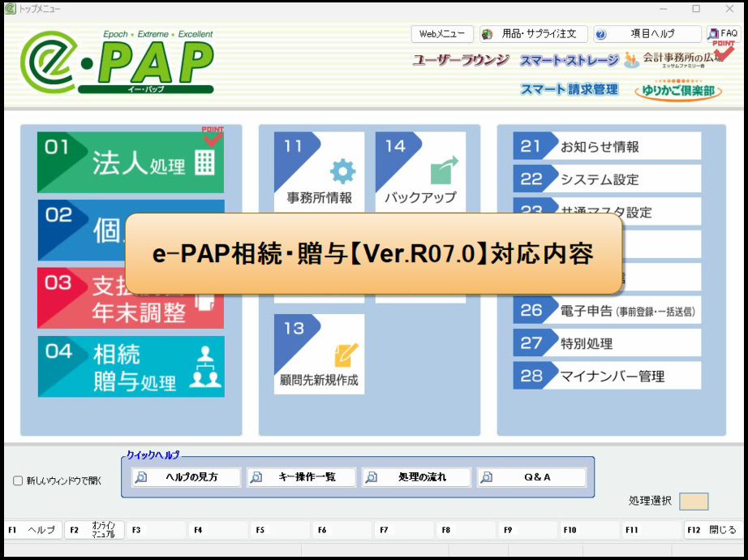This screenshot has width=748, height=560.
Task: Click the e-PAP logo
Action: pyautogui.click(x=117, y=62)
